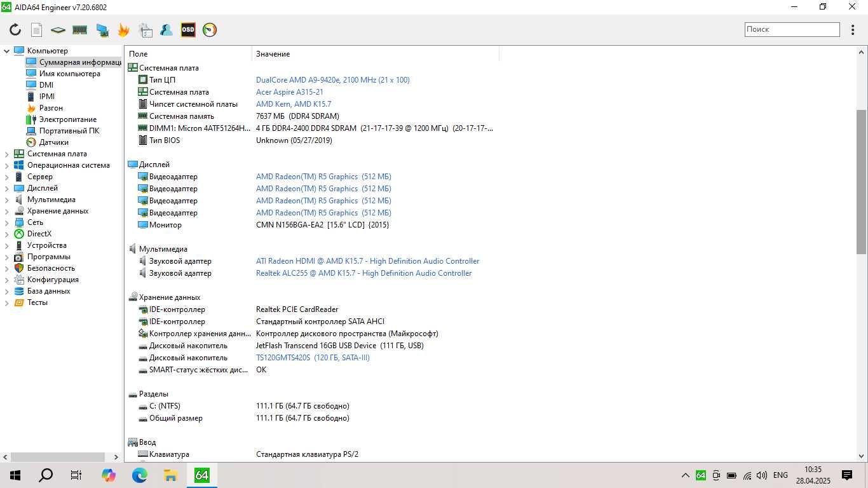Open the AMD Kern, AMD K15.7 link

[294, 104]
